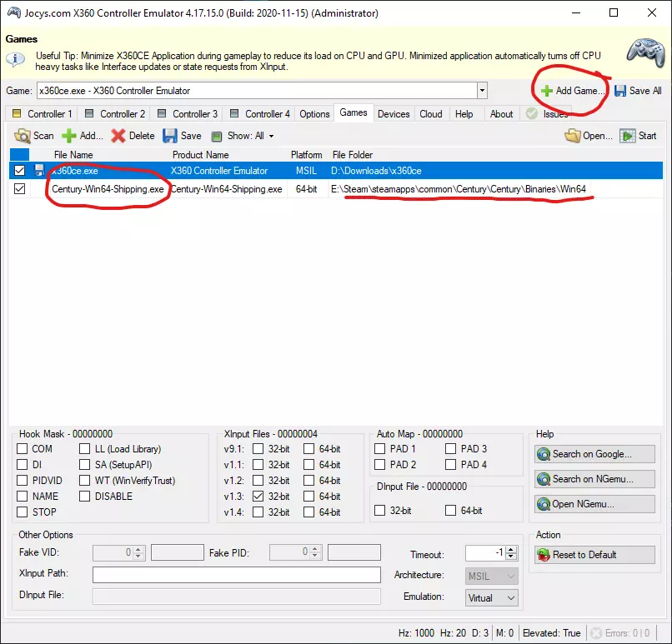Open the Cloud tab
672x644 pixels.
(431, 114)
